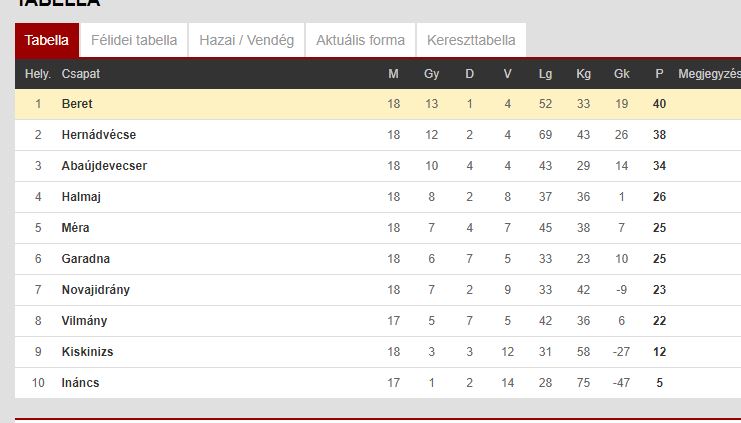Click the Csapat column header
741x423 pixels.
coord(81,74)
